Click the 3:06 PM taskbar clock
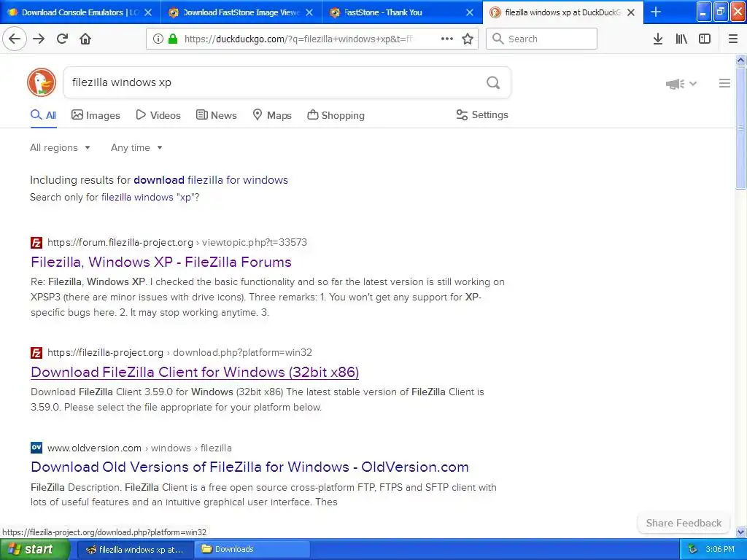747x560 pixels. [x=720, y=550]
